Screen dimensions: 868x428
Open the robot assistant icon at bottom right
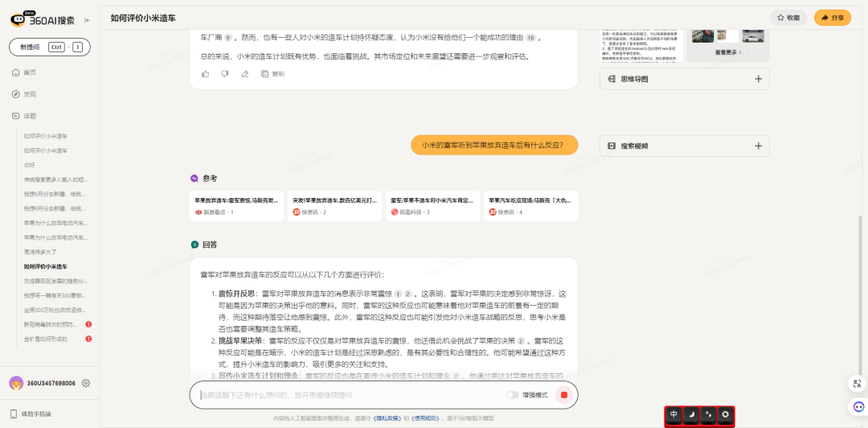(857, 407)
